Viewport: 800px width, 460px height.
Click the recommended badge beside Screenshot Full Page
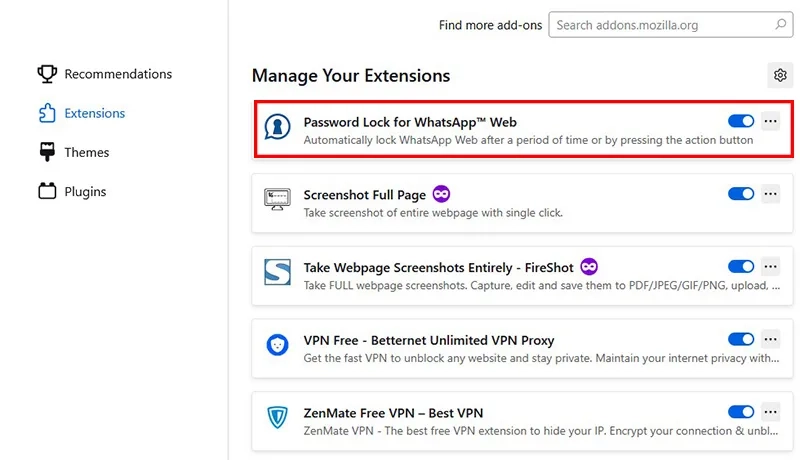pyautogui.click(x=441, y=194)
